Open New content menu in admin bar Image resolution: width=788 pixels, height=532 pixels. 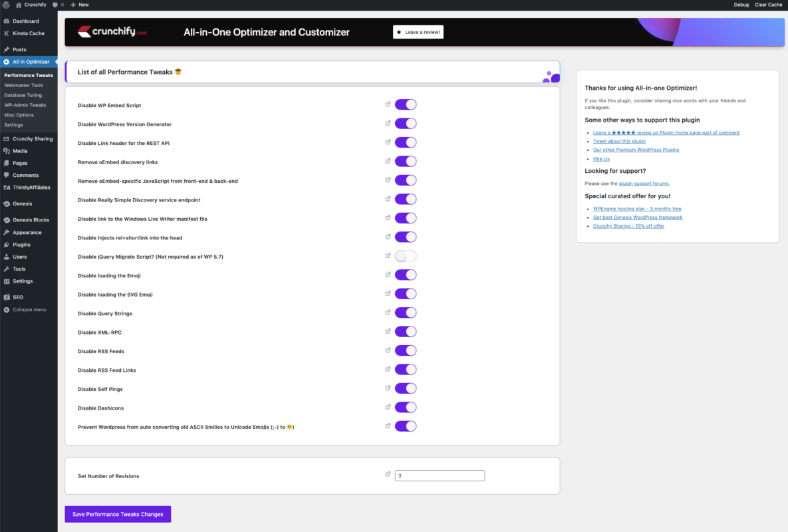80,5
